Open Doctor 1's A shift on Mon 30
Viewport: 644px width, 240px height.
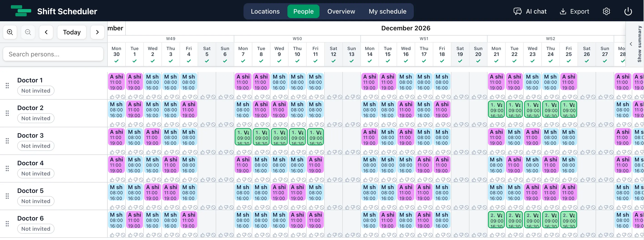(x=116, y=82)
